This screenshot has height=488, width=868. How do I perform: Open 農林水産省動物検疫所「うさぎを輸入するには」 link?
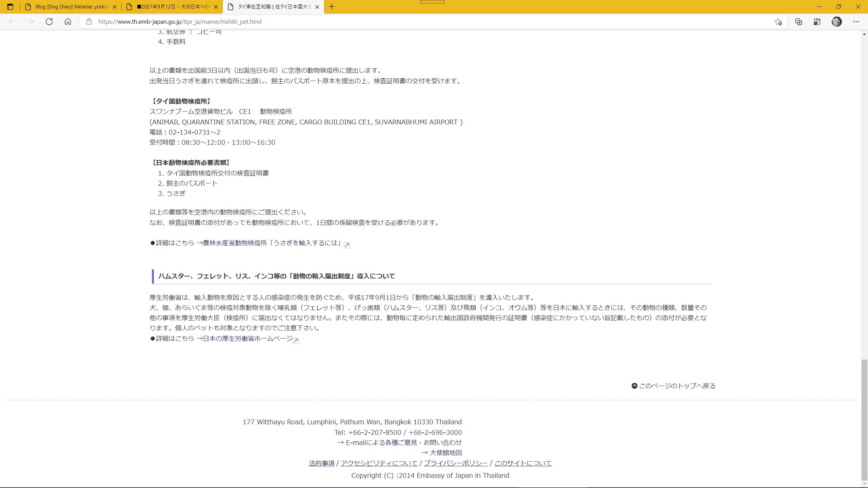[272, 243]
